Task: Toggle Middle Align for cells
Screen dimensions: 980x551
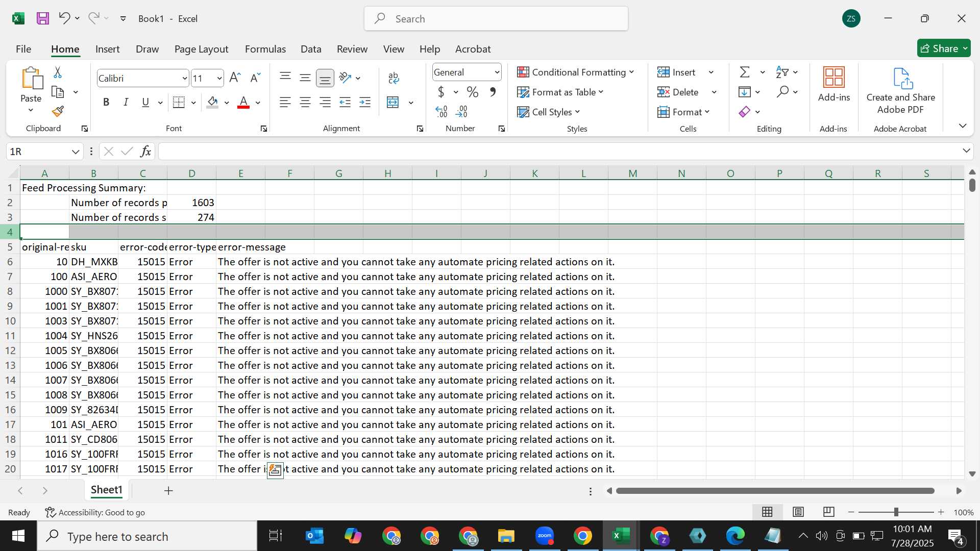Action: pos(305,78)
